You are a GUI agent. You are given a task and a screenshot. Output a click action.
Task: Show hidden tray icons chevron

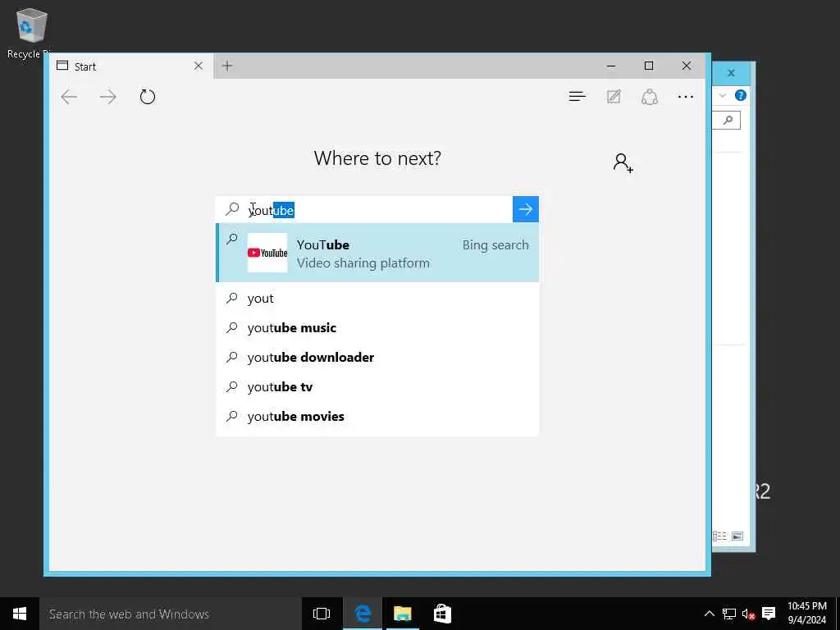709,614
